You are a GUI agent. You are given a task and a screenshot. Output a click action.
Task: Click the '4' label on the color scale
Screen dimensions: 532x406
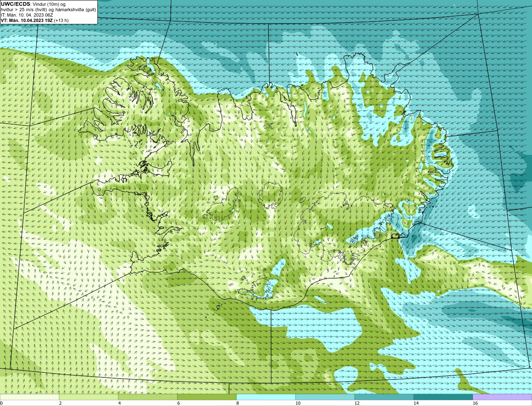coord(119,403)
